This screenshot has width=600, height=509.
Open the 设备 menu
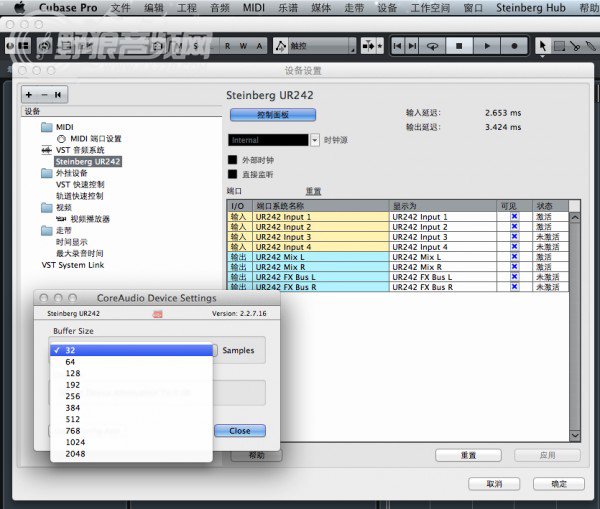click(387, 8)
